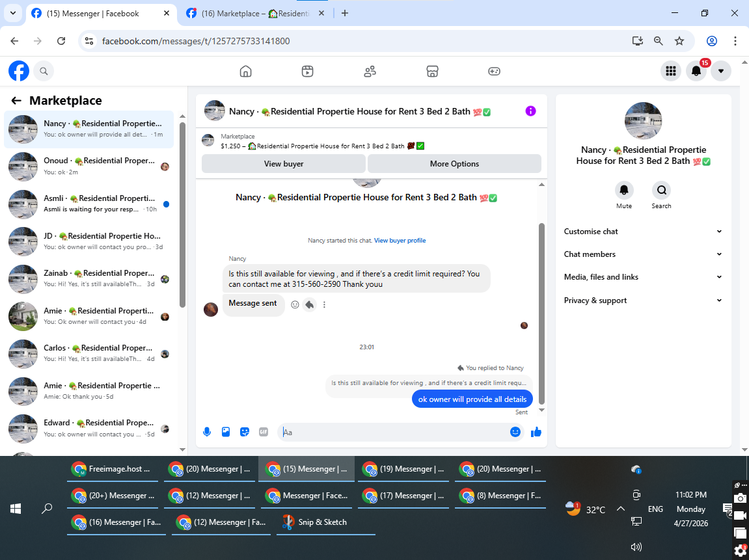This screenshot has height=560, width=749.
Task: Open Facebook search magnifier icon
Action: coord(44,71)
